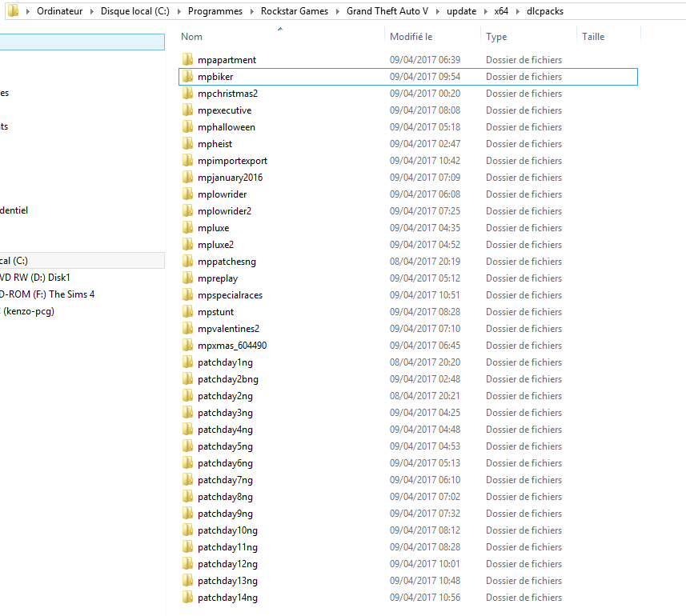The image size is (686, 616).
Task: Click the mplowrider2 folder icon
Action: [x=187, y=210]
